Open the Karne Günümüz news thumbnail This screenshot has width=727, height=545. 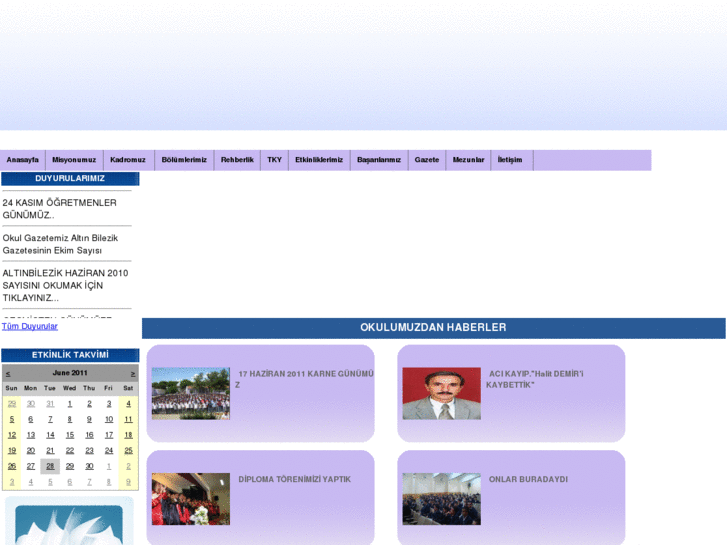point(191,393)
